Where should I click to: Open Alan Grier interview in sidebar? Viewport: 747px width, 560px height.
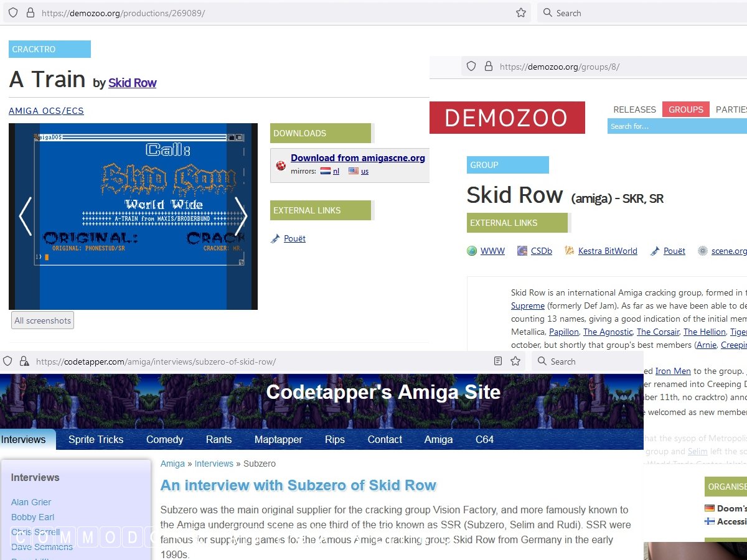(x=31, y=502)
